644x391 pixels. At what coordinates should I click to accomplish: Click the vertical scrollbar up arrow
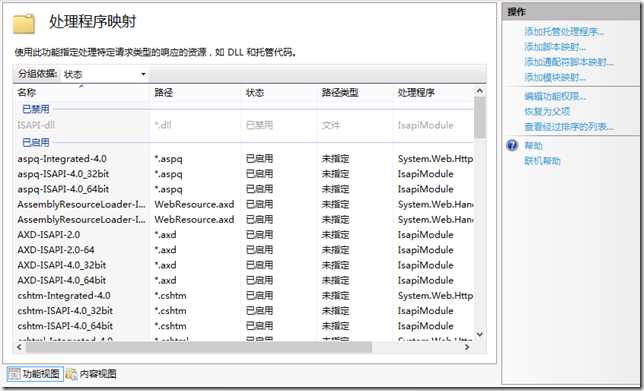(x=479, y=91)
